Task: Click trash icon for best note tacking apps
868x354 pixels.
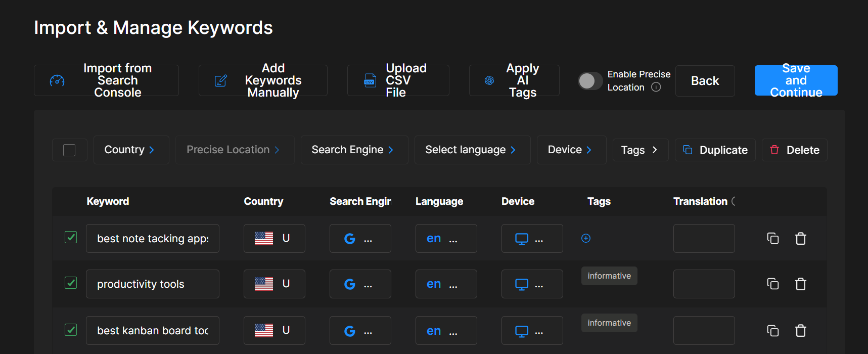Action: (x=801, y=238)
